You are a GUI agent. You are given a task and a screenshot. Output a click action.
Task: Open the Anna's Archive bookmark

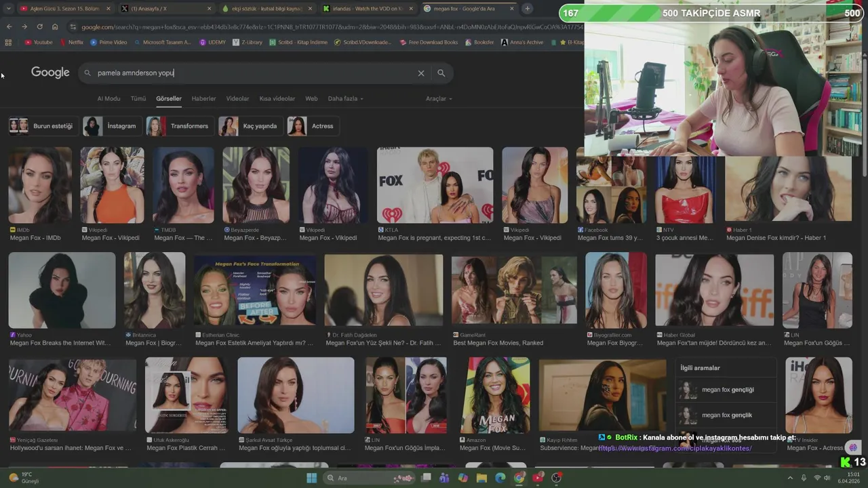(x=522, y=42)
